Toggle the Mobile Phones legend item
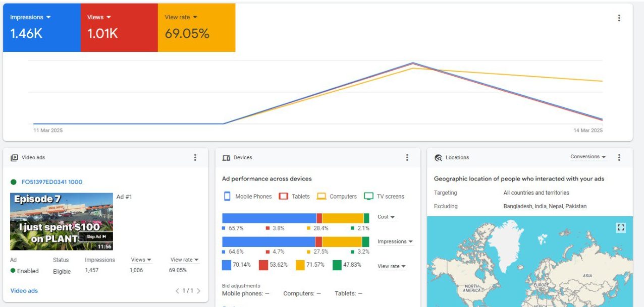 coord(247,197)
